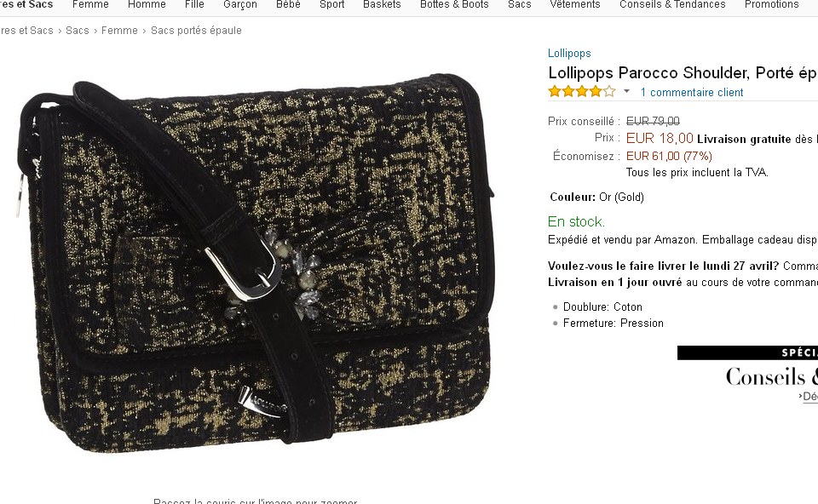Click Sacs in the breadcrumb
The image size is (818, 504).
tap(78, 31)
